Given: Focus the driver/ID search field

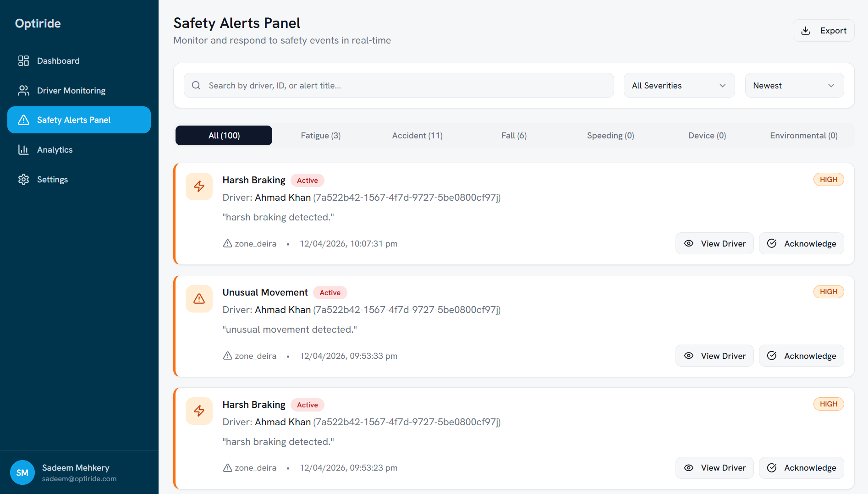Looking at the screenshot, I should [399, 85].
